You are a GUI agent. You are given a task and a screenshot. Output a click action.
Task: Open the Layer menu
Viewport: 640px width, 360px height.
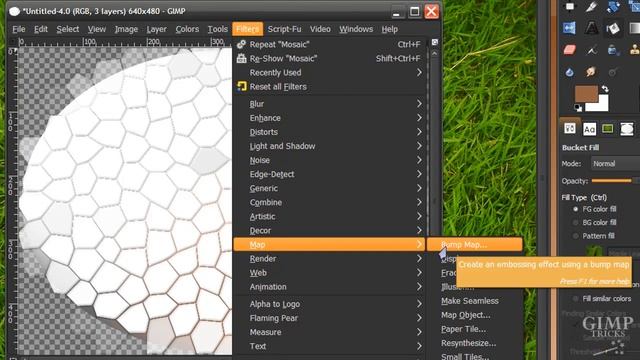pos(156,29)
